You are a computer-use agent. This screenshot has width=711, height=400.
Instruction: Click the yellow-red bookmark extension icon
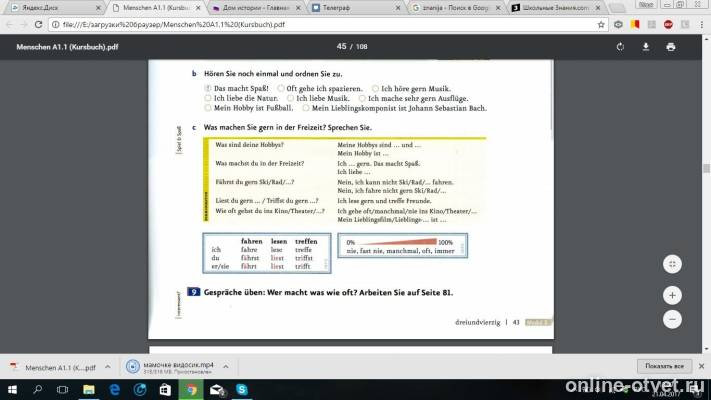(635, 24)
